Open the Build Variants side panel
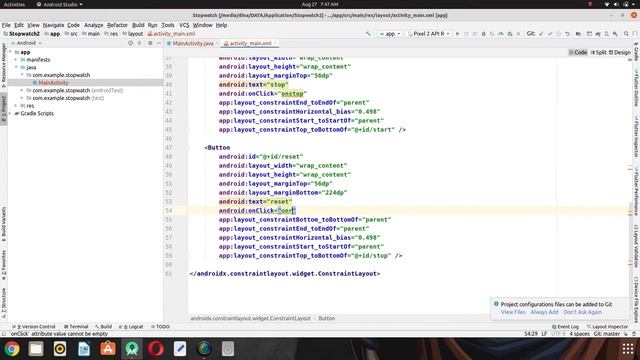This screenshot has width=640, height=360. tap(3, 224)
